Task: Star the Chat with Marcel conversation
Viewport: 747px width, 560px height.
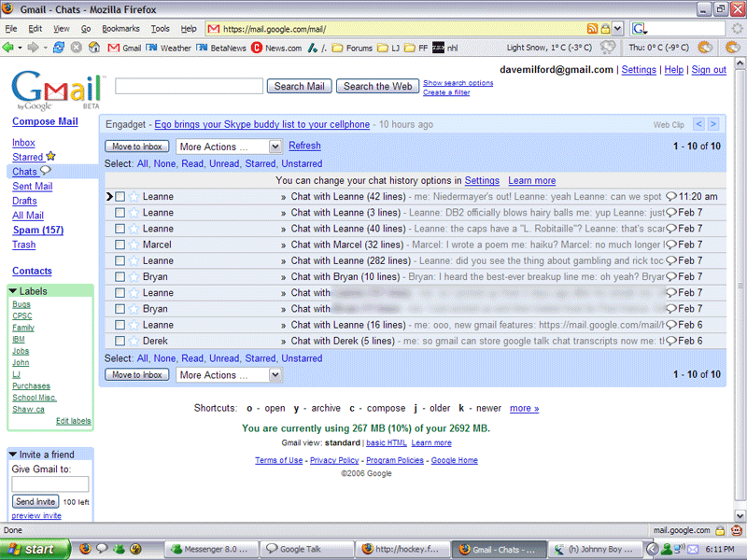Action: click(134, 245)
